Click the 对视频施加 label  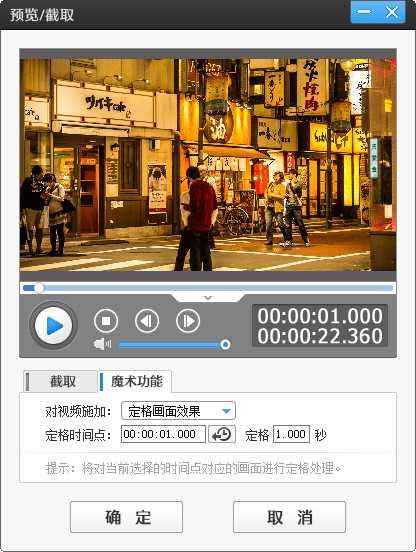(78, 411)
